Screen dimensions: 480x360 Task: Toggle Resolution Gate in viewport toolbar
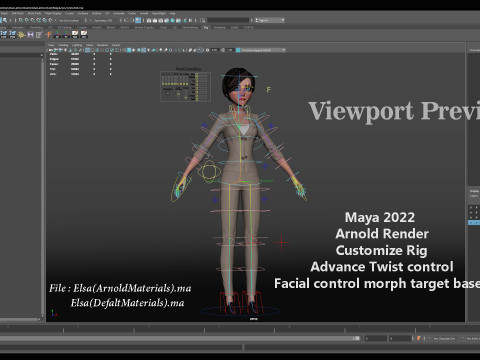click(97, 50)
